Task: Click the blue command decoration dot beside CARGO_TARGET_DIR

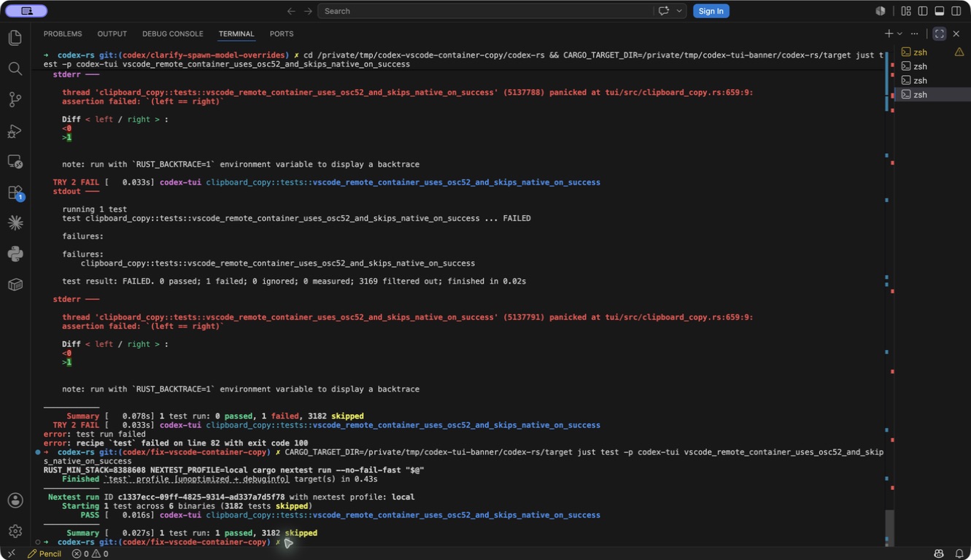Action: (38, 452)
